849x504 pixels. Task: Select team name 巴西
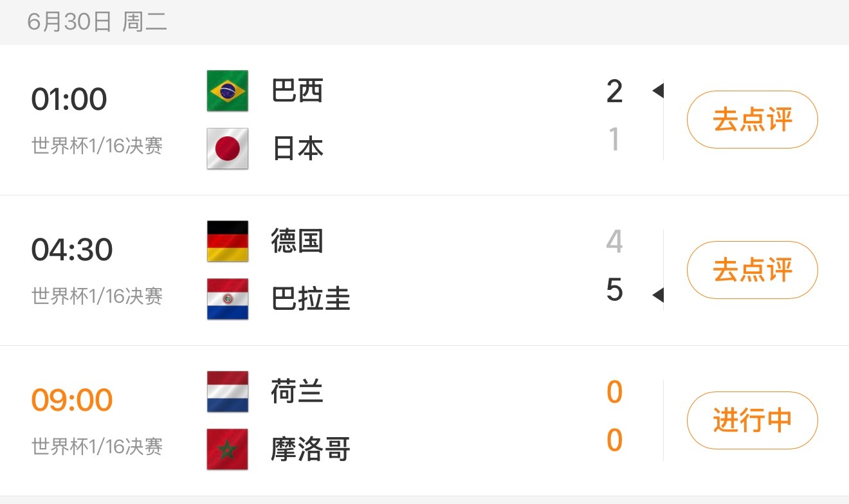point(297,91)
